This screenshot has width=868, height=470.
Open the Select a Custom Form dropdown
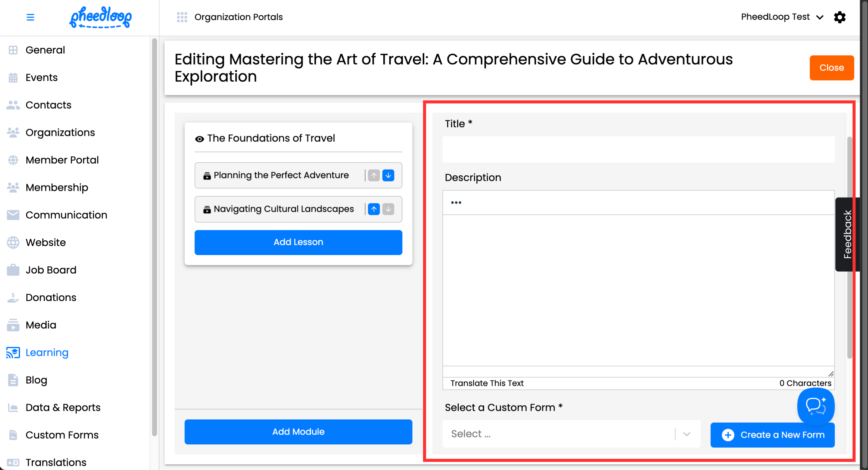(571, 434)
